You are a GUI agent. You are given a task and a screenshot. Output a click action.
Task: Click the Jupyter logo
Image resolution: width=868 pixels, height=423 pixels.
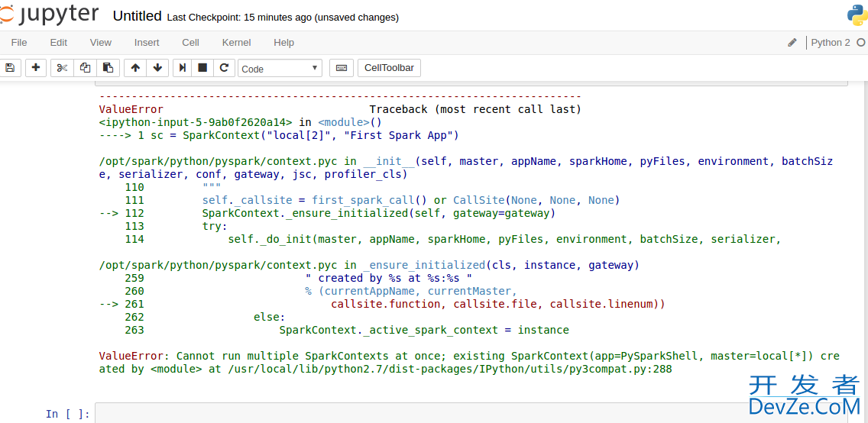49,16
